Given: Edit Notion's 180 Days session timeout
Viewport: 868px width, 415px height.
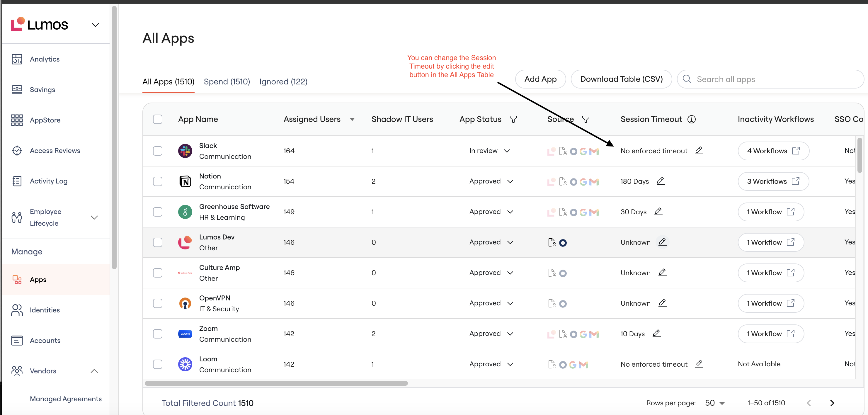Looking at the screenshot, I should 661,181.
